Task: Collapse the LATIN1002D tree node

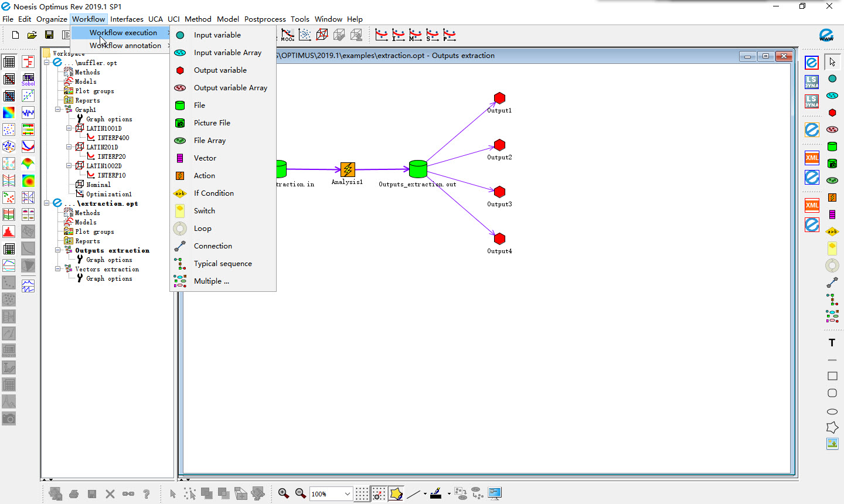Action: (x=69, y=166)
